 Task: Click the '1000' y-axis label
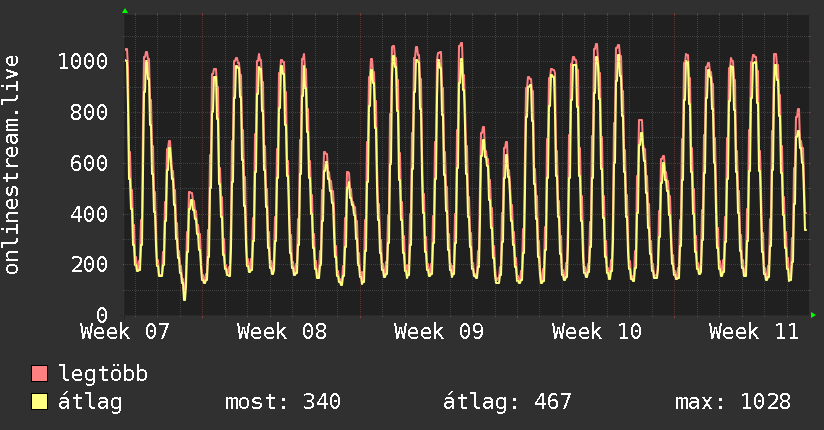click(83, 62)
